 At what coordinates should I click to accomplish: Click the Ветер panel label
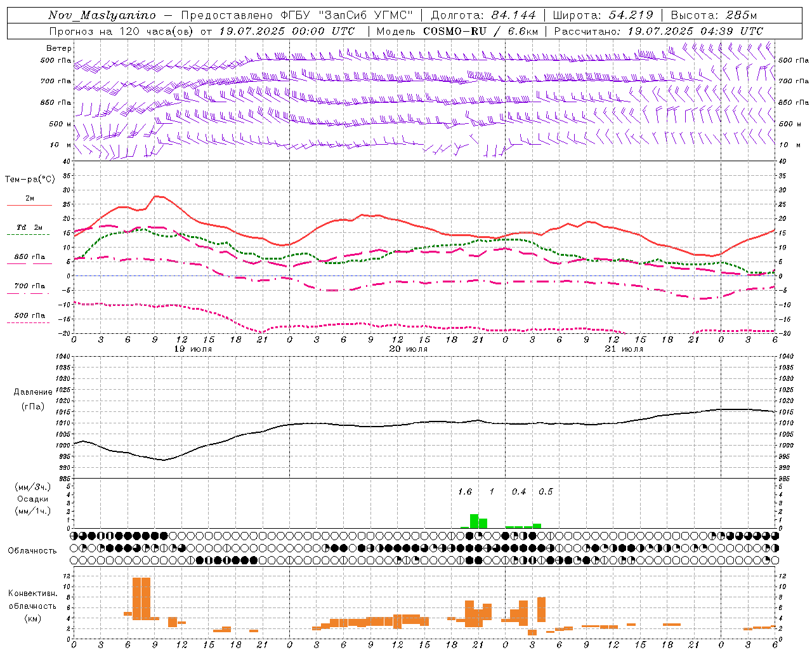(x=58, y=48)
